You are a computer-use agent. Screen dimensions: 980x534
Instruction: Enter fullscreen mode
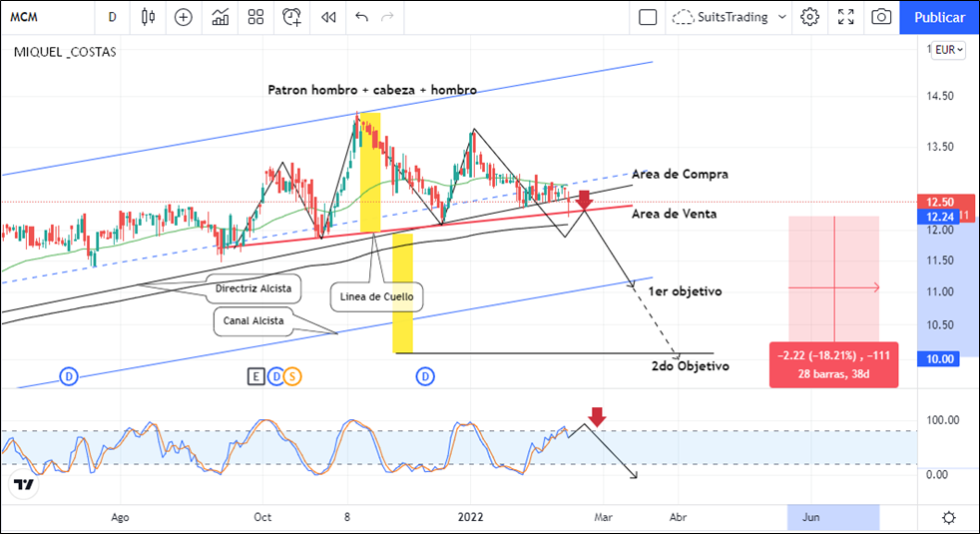coord(846,17)
